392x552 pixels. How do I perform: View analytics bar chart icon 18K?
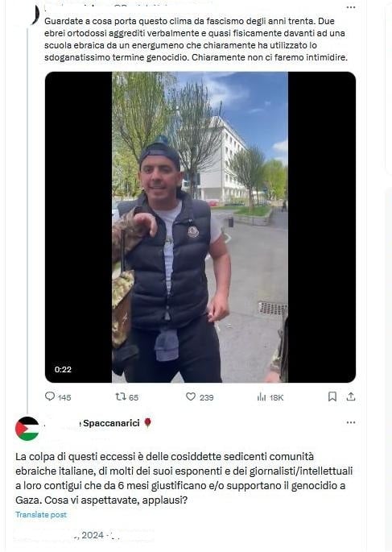pyautogui.click(x=262, y=397)
